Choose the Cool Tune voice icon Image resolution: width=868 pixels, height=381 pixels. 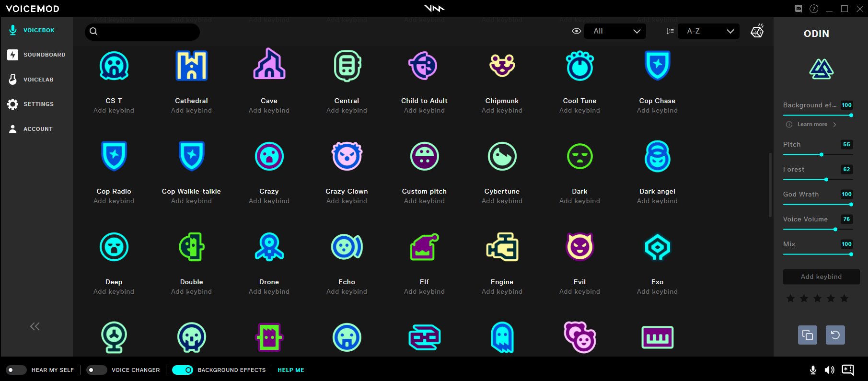point(580,66)
